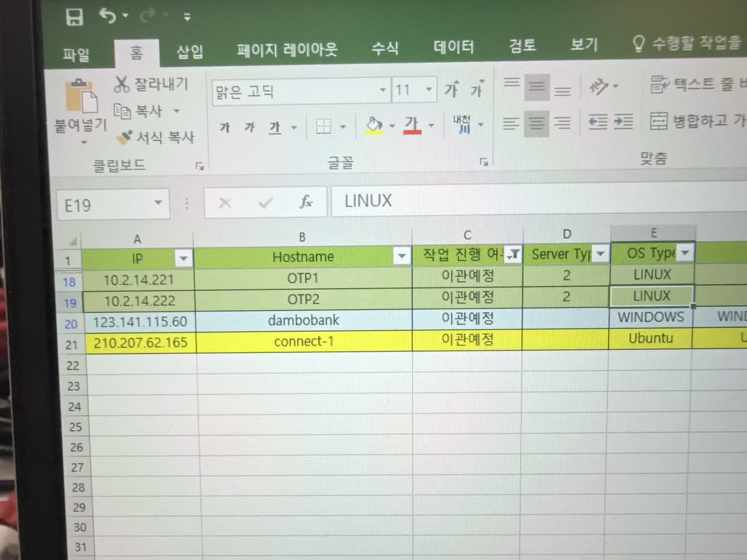Click the Cut scissors icon
Screen dimensions: 747x560
pyautogui.click(x=121, y=84)
